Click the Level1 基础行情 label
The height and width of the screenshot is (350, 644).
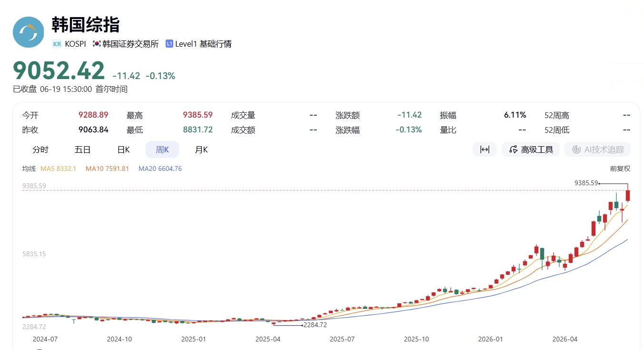point(203,44)
